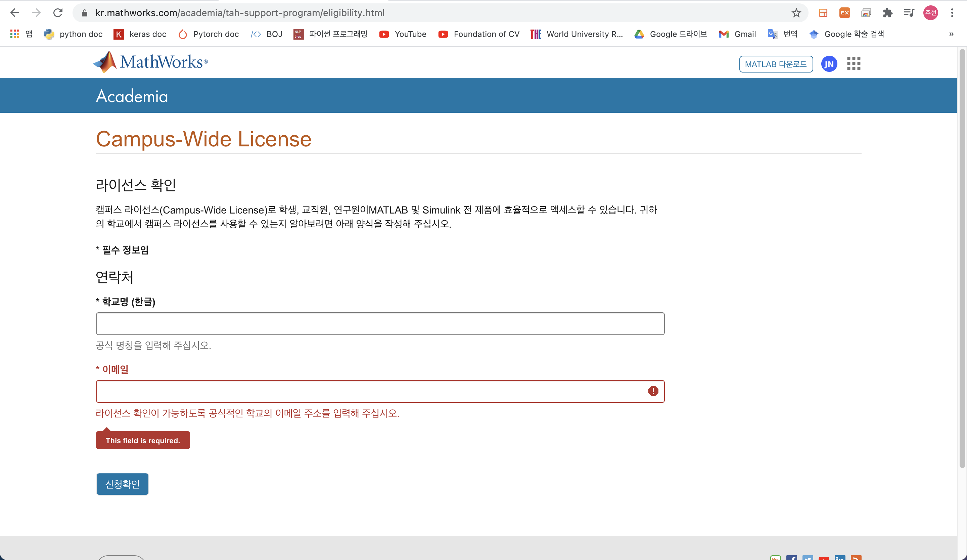Open the YouTube bookmark

[403, 34]
